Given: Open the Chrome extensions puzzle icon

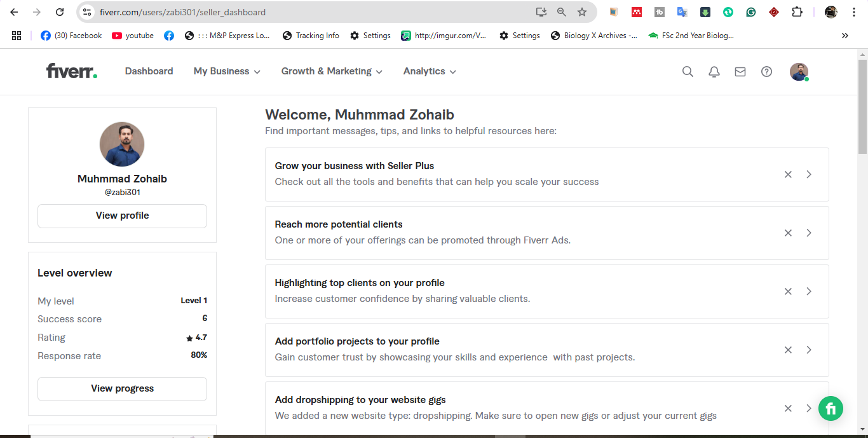Looking at the screenshot, I should (797, 12).
